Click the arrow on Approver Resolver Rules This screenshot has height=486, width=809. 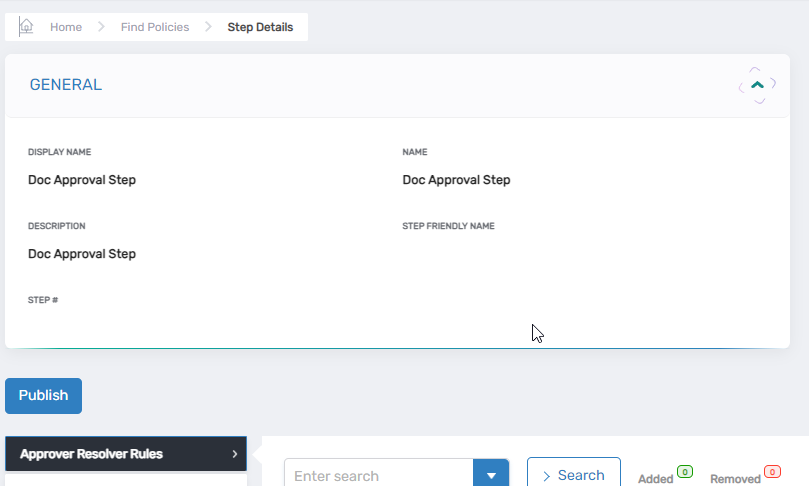pyautogui.click(x=235, y=454)
